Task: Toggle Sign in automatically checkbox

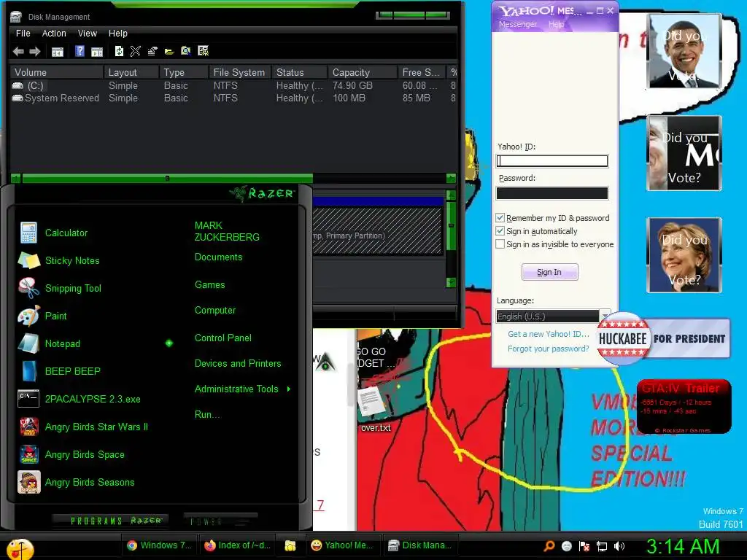Action: tap(500, 231)
